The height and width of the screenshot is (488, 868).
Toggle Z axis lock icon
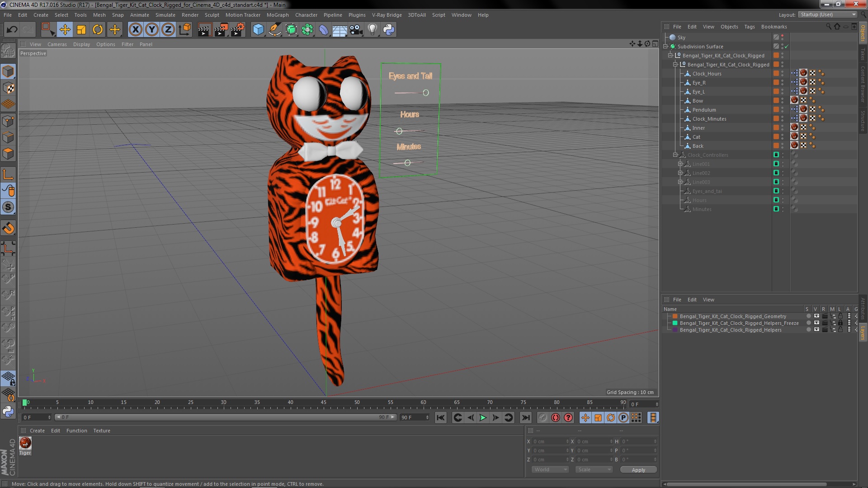tap(168, 30)
